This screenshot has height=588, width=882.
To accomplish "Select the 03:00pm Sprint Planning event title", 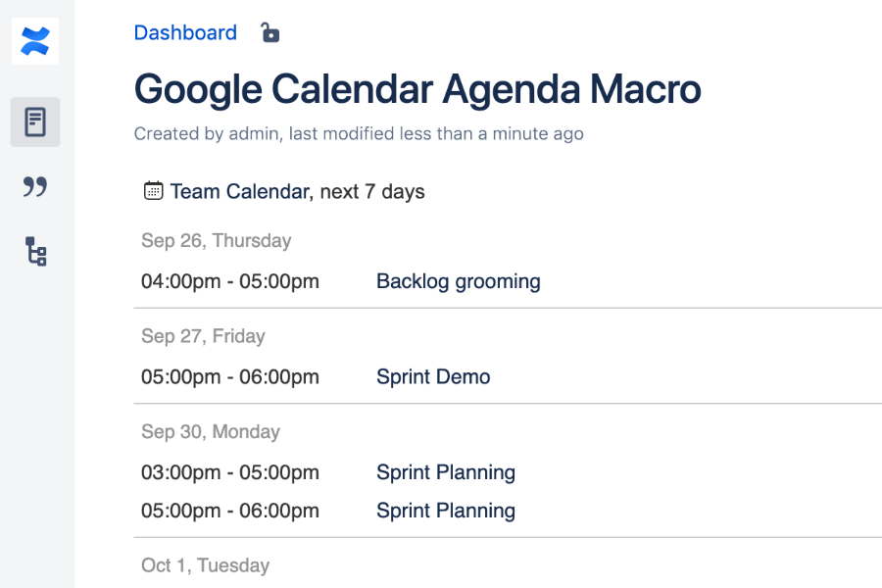I will [446, 472].
